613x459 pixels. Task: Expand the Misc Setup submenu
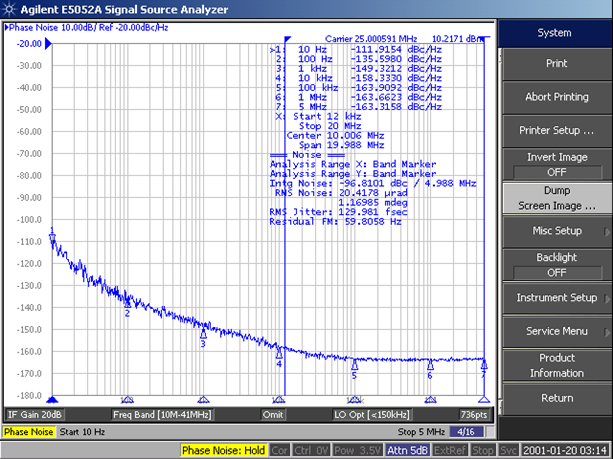(x=555, y=231)
